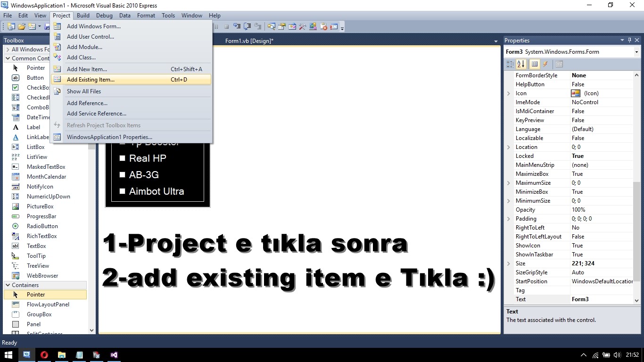Select the NotifyIcon control in Toolbox
Image resolution: width=644 pixels, height=362 pixels.
(46, 187)
